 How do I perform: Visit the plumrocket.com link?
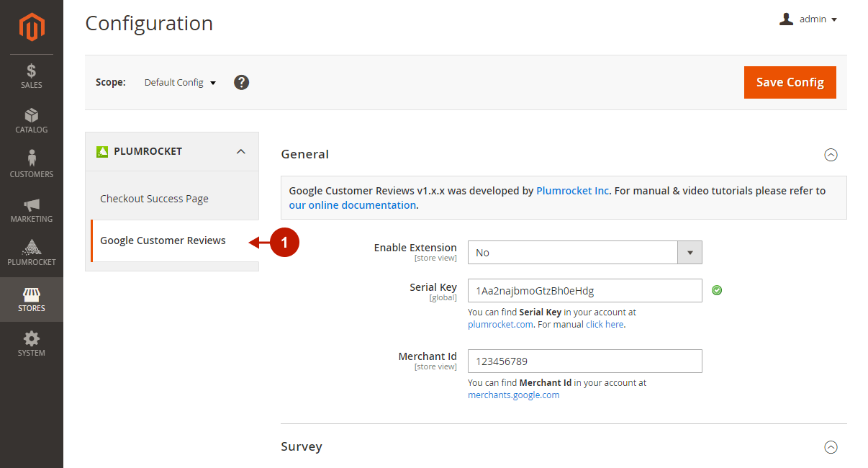pyautogui.click(x=500, y=325)
